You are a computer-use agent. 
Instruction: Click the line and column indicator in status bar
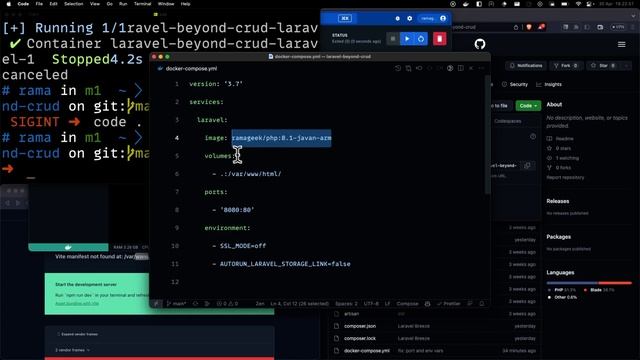(x=300, y=304)
